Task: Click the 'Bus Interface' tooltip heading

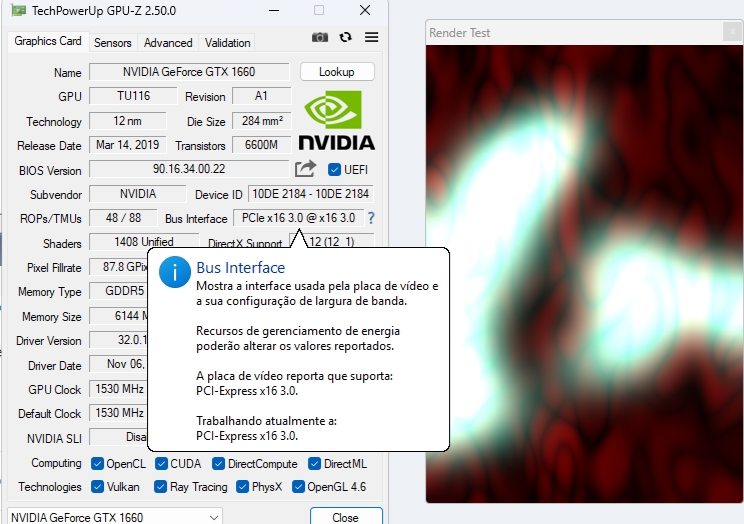Action: tap(241, 268)
